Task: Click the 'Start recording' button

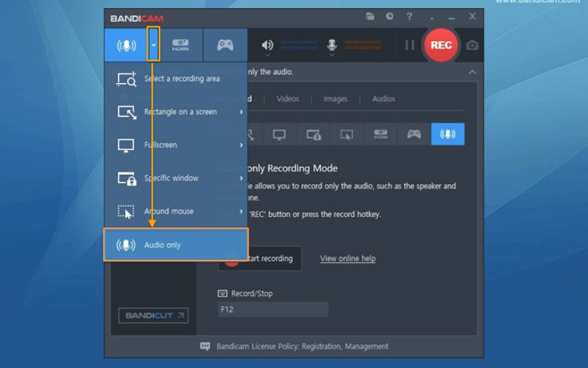Action: (x=259, y=258)
